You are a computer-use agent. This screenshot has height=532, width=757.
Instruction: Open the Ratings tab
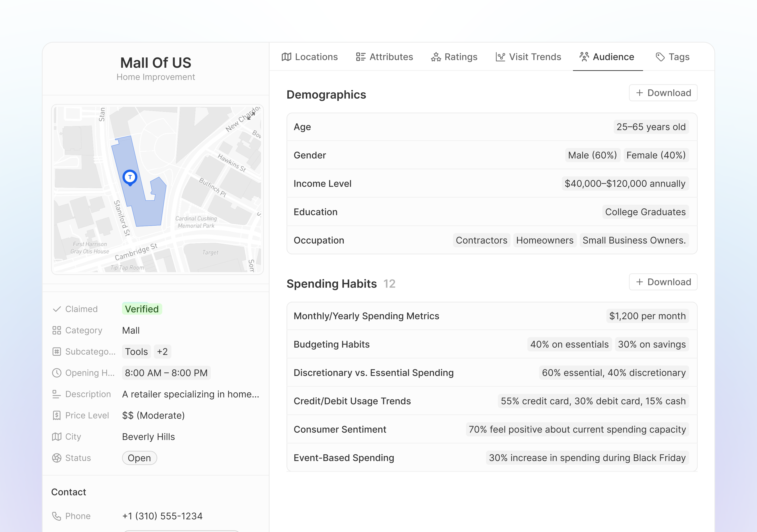click(454, 57)
